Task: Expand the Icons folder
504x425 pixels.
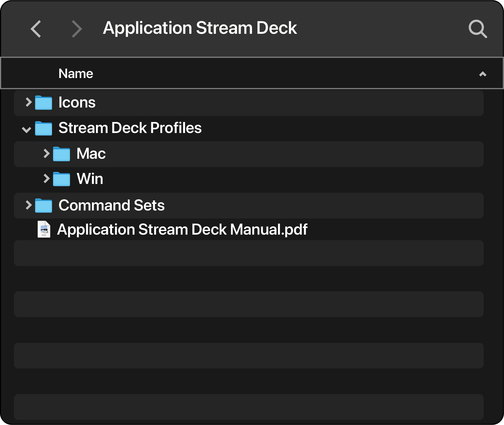Action: pyautogui.click(x=28, y=103)
